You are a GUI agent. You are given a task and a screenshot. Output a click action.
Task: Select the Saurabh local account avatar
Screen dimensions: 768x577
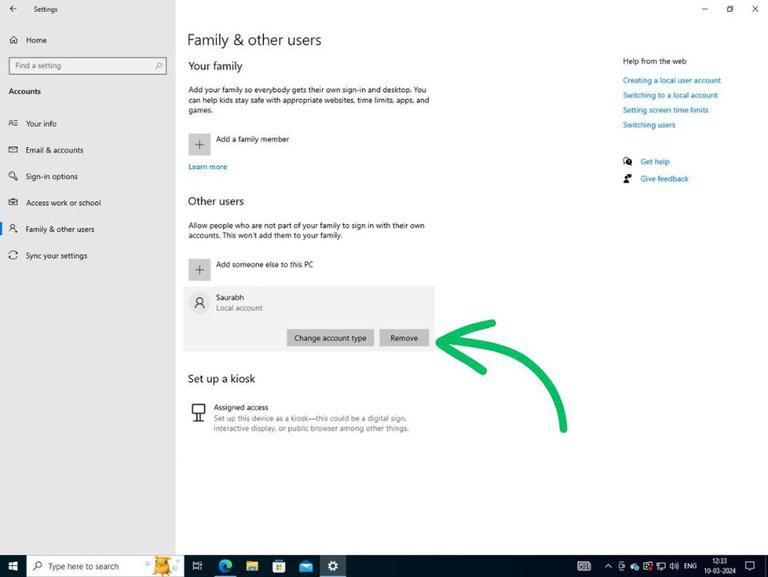point(199,303)
